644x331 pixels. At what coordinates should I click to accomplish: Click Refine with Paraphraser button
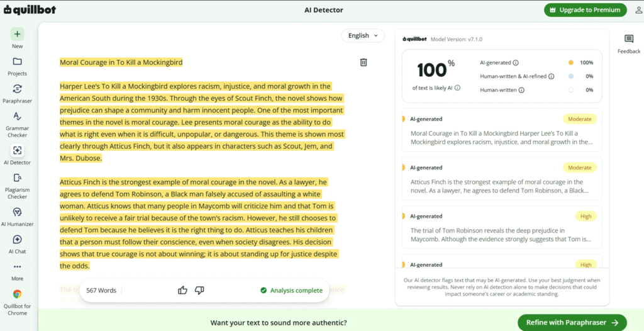572,323
